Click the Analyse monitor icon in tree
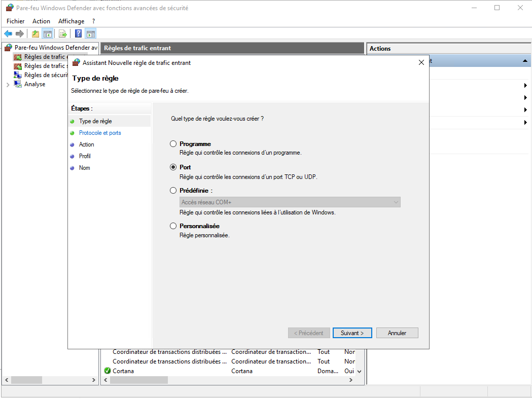This screenshot has height=399, width=532. (x=18, y=84)
